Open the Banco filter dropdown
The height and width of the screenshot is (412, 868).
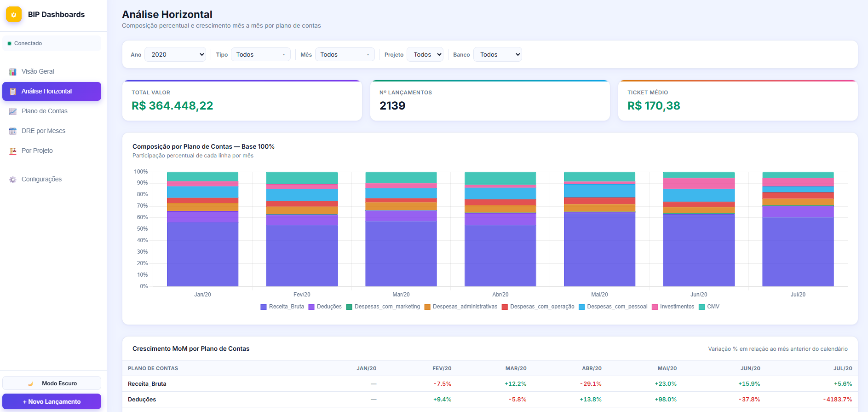498,54
